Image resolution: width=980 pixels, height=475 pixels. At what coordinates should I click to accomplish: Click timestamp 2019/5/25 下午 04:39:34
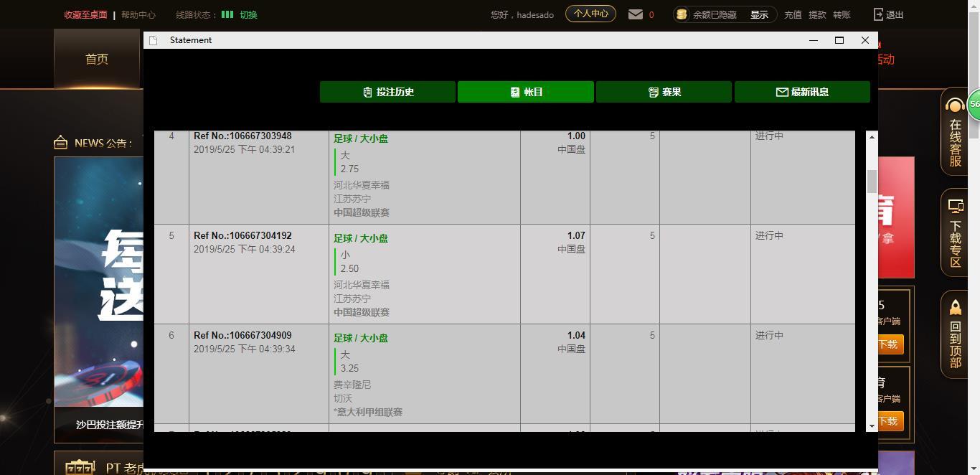click(x=245, y=349)
